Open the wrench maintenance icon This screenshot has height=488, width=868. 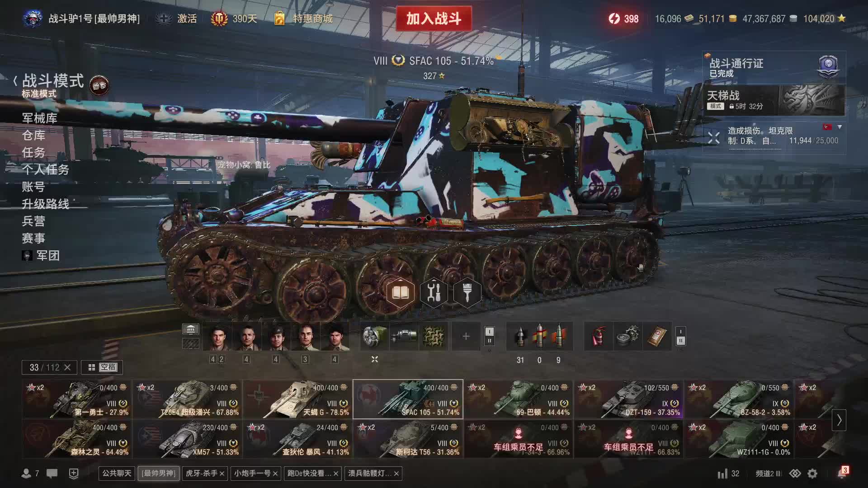click(x=434, y=293)
